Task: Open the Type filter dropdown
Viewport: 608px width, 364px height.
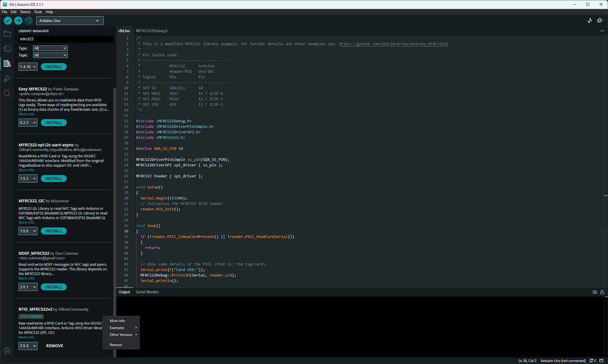Action: click(x=50, y=48)
